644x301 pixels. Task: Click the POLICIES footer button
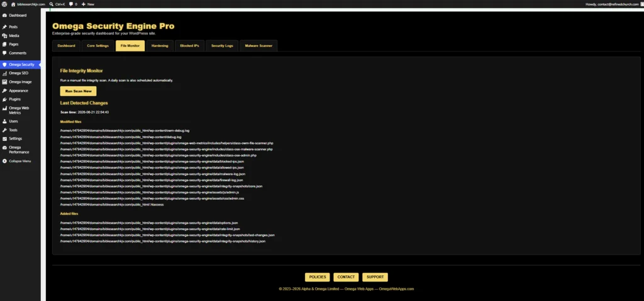[x=318, y=277]
